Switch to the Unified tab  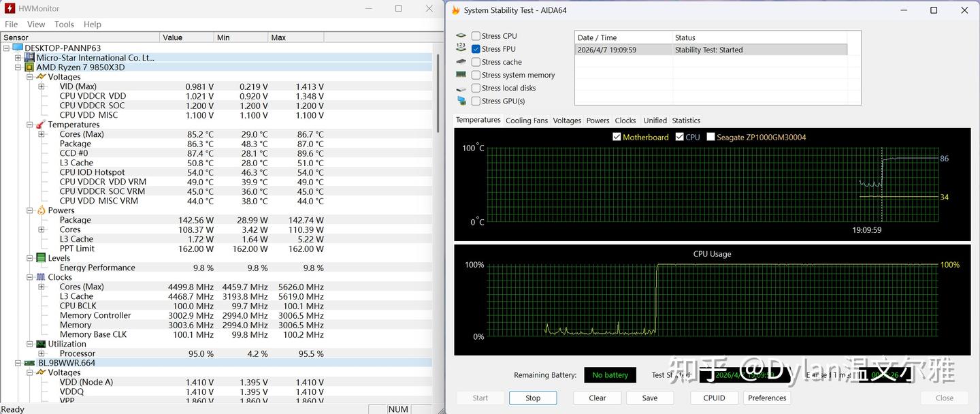655,121
